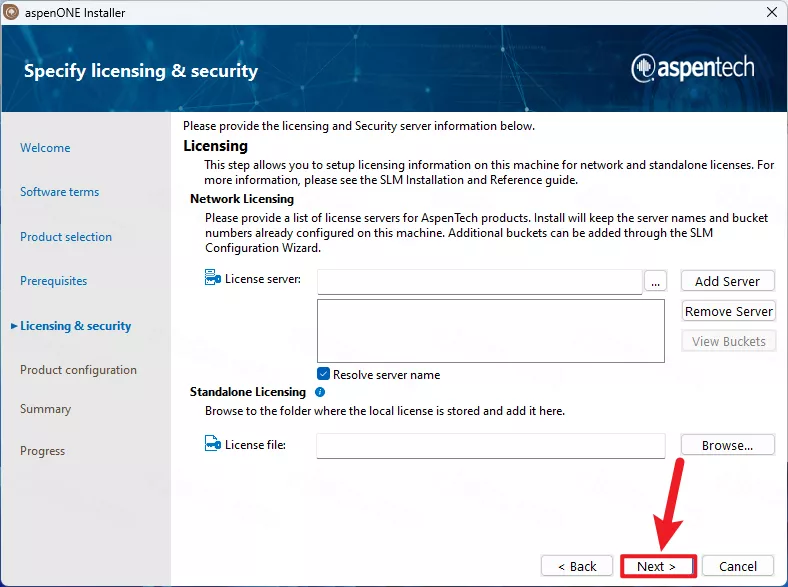This screenshot has height=587, width=788.
Task: Uncheck the Resolve server name checkbox
Action: tap(324, 374)
